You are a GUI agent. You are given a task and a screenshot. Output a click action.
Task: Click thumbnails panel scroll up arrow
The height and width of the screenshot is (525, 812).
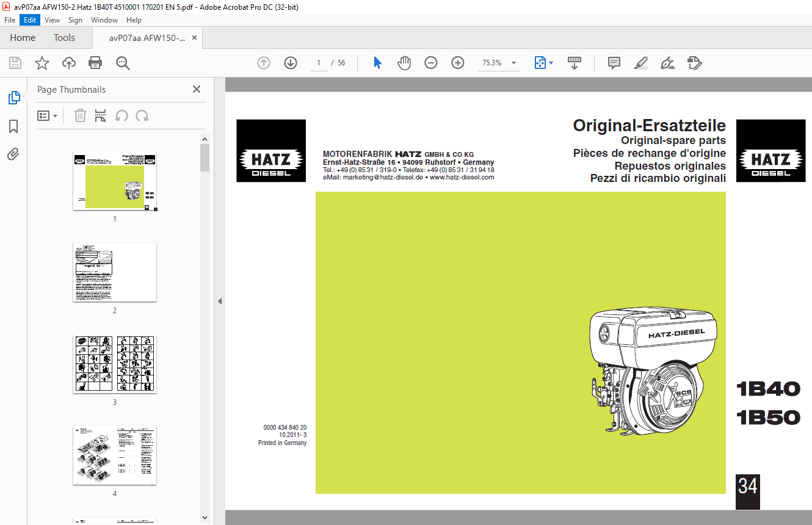[x=205, y=139]
